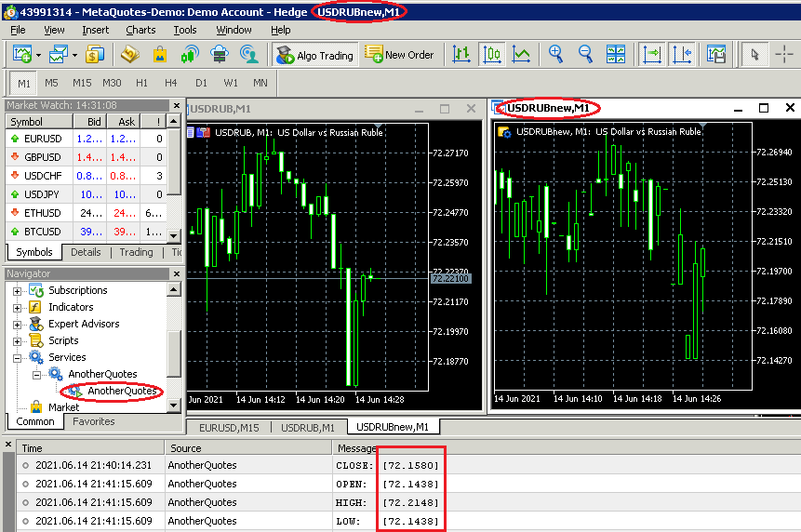Expand the Expert Advisors tree node
Screen dimensions: 801x532
17,326
